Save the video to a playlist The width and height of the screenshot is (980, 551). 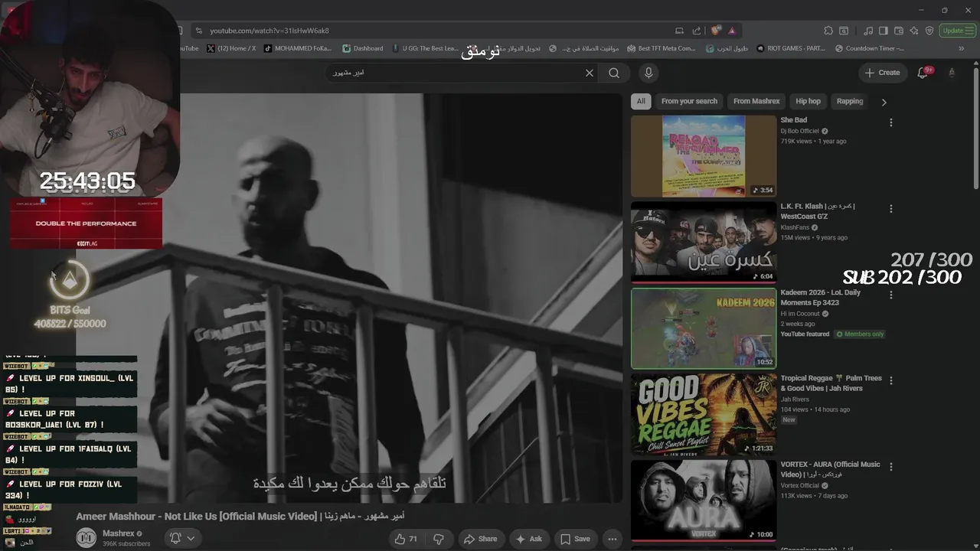575,539
